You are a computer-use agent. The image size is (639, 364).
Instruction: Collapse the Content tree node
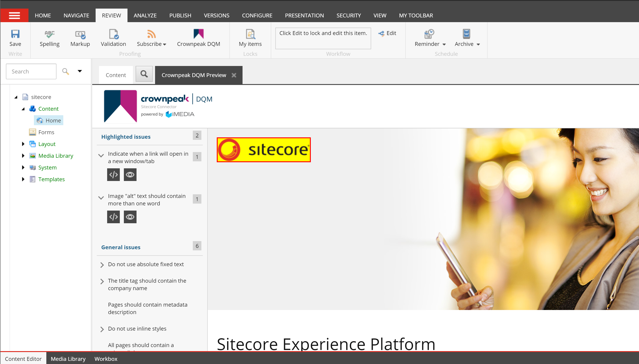click(x=23, y=109)
